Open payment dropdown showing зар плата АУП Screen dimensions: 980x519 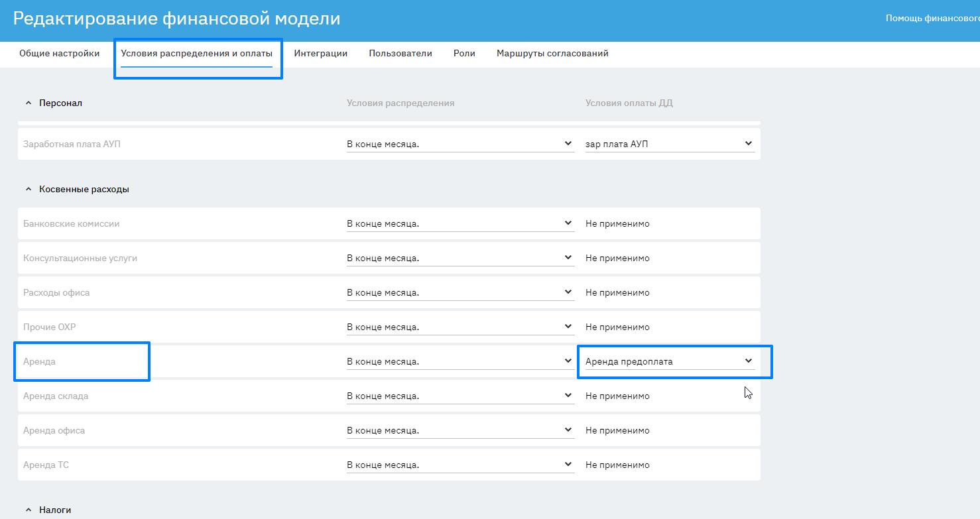[x=670, y=144]
